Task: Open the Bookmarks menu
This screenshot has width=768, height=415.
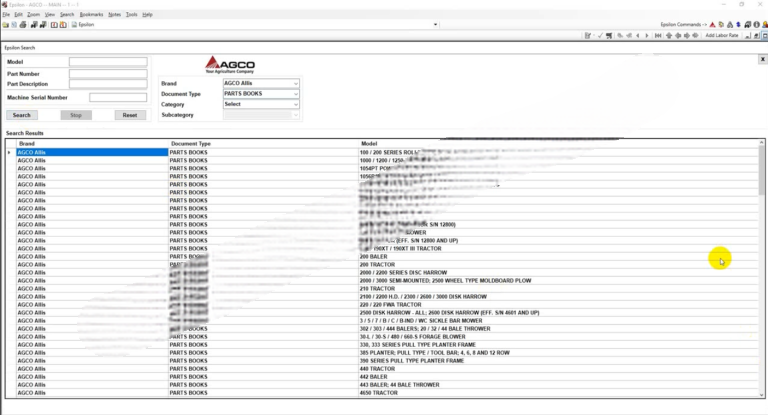Action: (x=91, y=15)
